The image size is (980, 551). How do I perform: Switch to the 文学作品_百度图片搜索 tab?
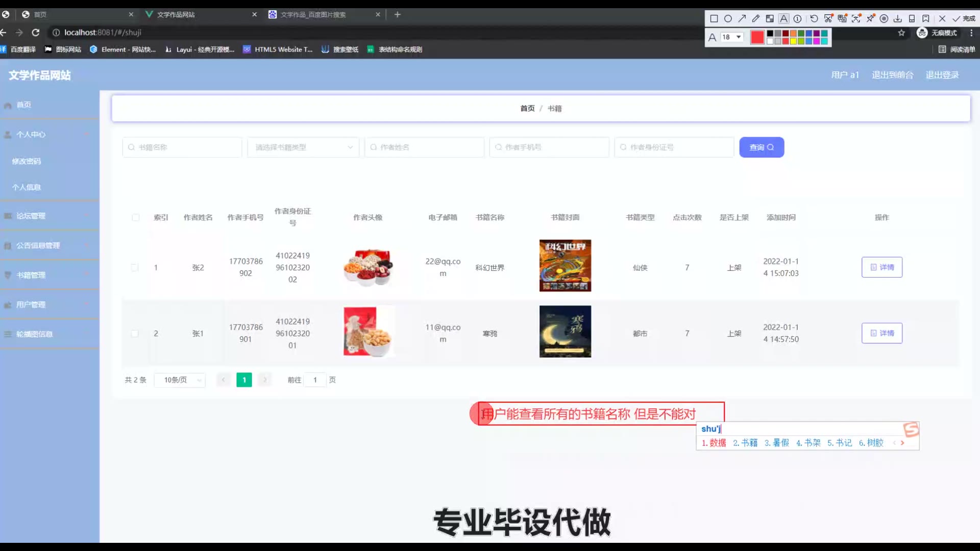pos(313,14)
